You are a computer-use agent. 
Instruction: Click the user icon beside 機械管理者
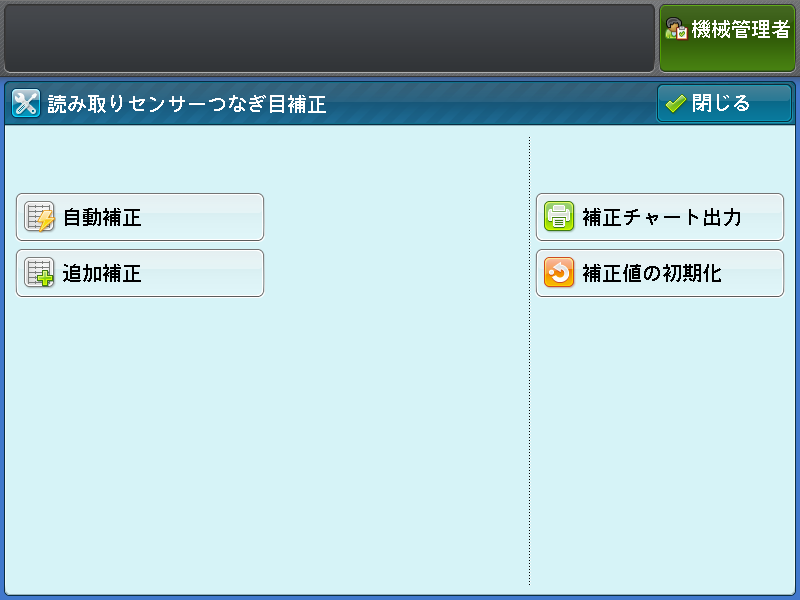coord(676,31)
